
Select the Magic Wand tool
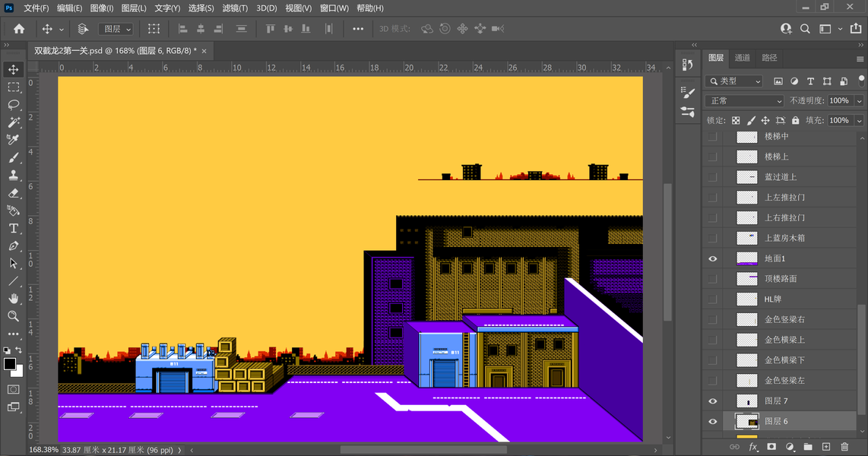pyautogui.click(x=13, y=122)
